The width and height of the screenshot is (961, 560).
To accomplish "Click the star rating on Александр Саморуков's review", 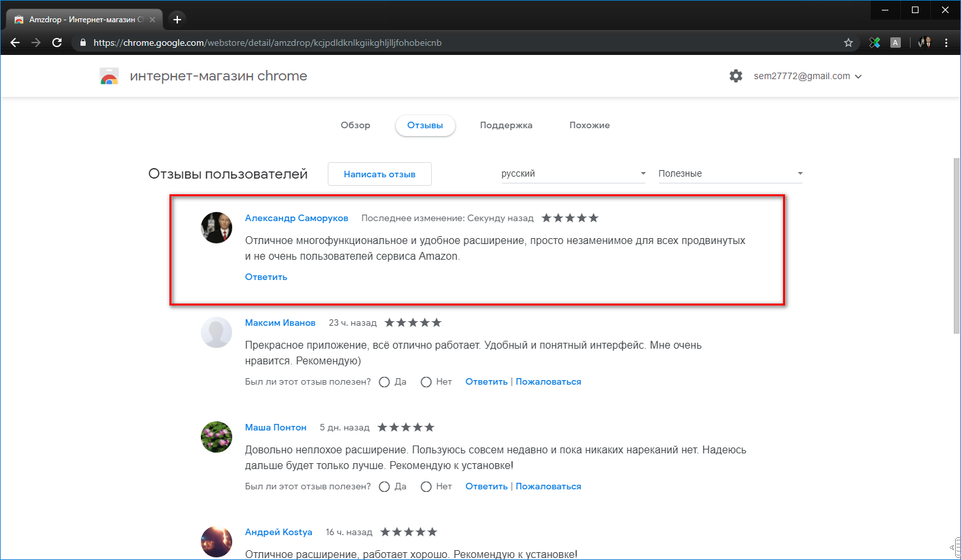I will coord(570,218).
